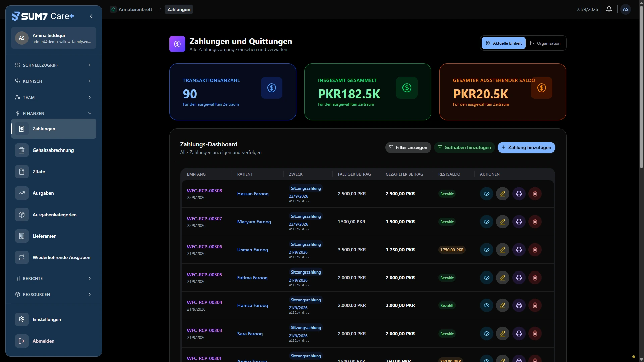The image size is (644, 362).
Task: Edit Sara Farooq's payment
Action: (x=503, y=334)
